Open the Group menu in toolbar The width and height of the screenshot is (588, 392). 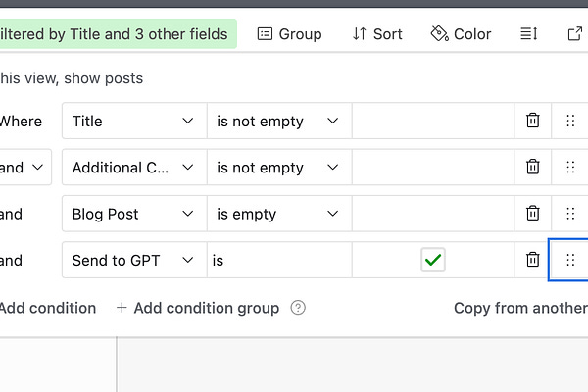[x=289, y=34]
